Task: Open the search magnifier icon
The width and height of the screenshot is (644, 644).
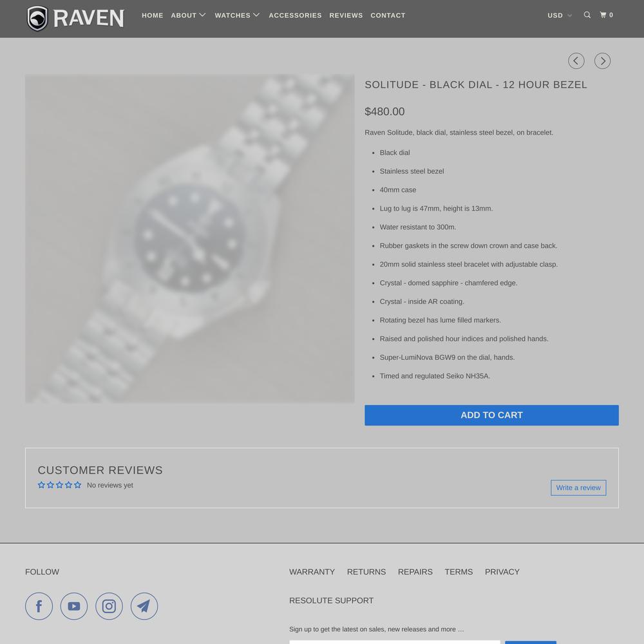Action: tap(587, 15)
